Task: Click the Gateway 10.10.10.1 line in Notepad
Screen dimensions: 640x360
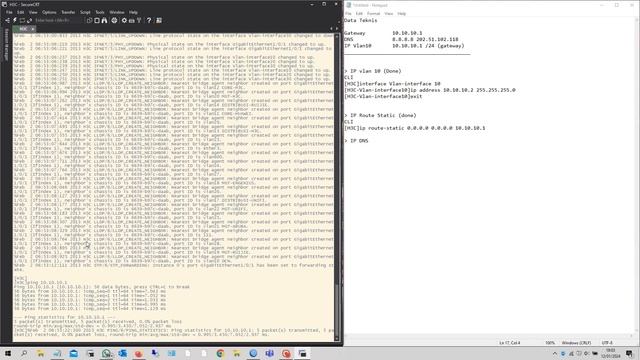Action: (x=383, y=33)
